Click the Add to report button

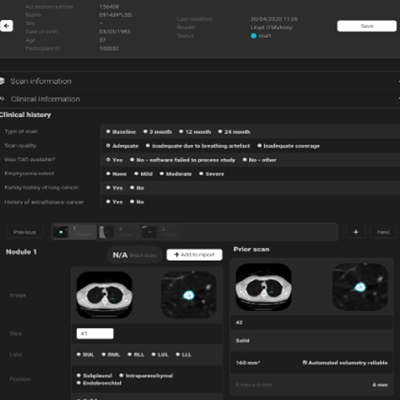click(x=194, y=255)
